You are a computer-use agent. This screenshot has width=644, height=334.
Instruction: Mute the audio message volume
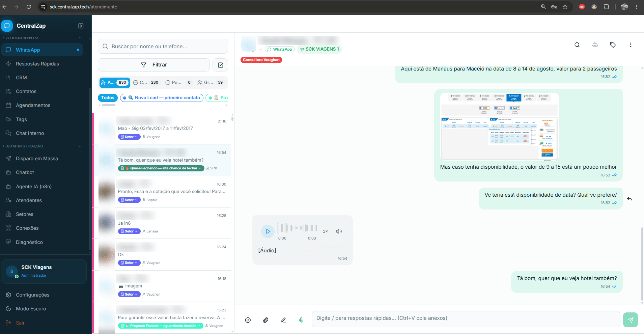tap(339, 231)
